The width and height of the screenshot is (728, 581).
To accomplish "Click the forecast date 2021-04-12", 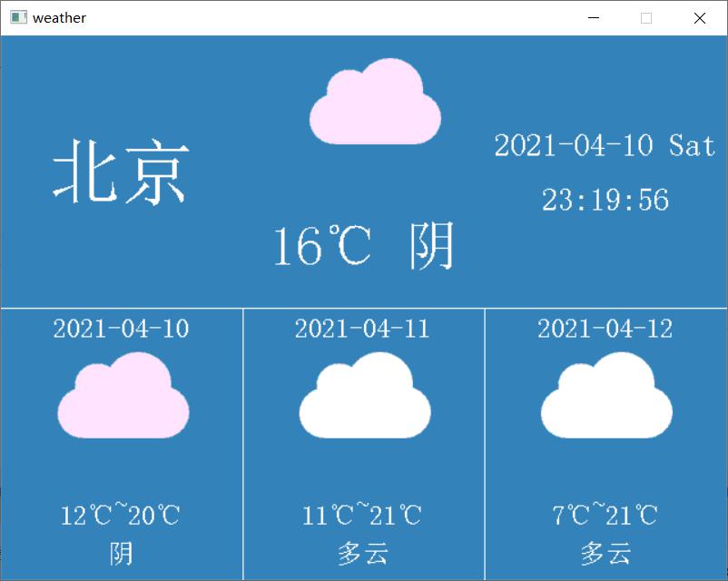I will (x=605, y=329).
